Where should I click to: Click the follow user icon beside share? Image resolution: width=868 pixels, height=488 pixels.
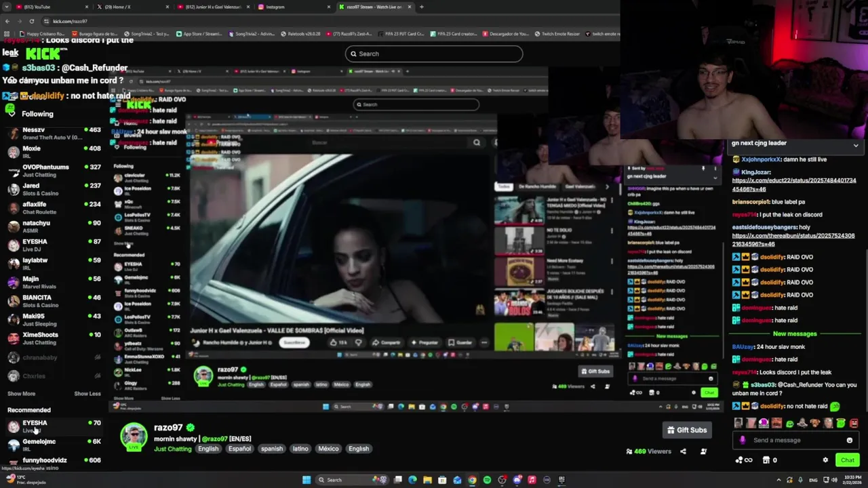(703, 451)
